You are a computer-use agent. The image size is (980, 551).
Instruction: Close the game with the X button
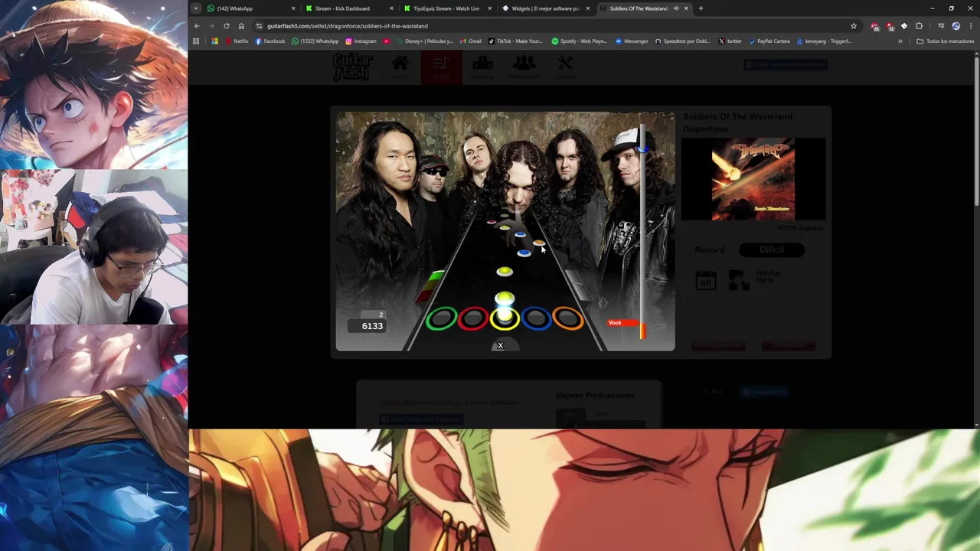501,346
